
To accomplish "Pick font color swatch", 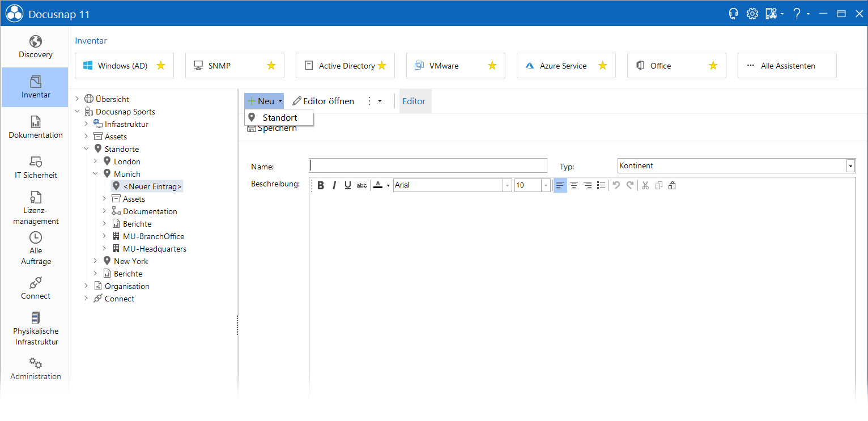I will (378, 185).
